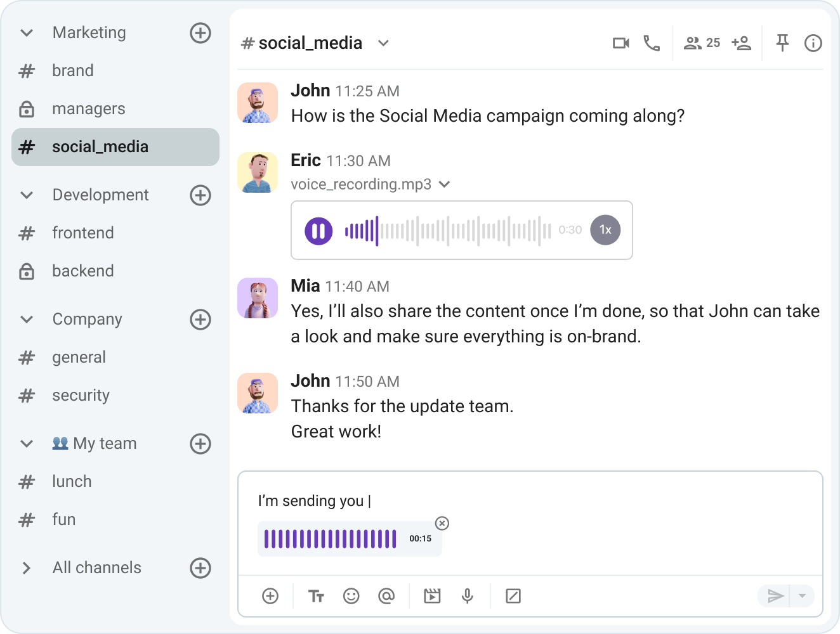Screen dimensions: 840x634
Task: Switch to the brand channel
Action: click(x=72, y=70)
